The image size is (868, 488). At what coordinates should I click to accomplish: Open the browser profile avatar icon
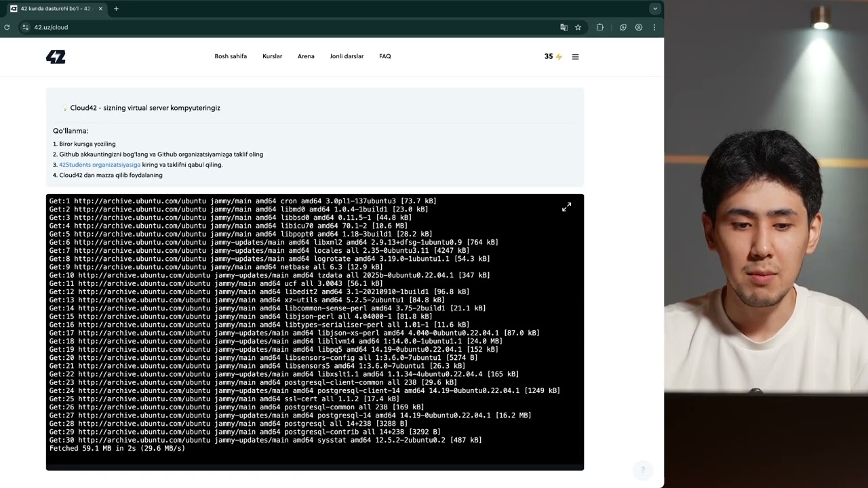click(x=638, y=27)
